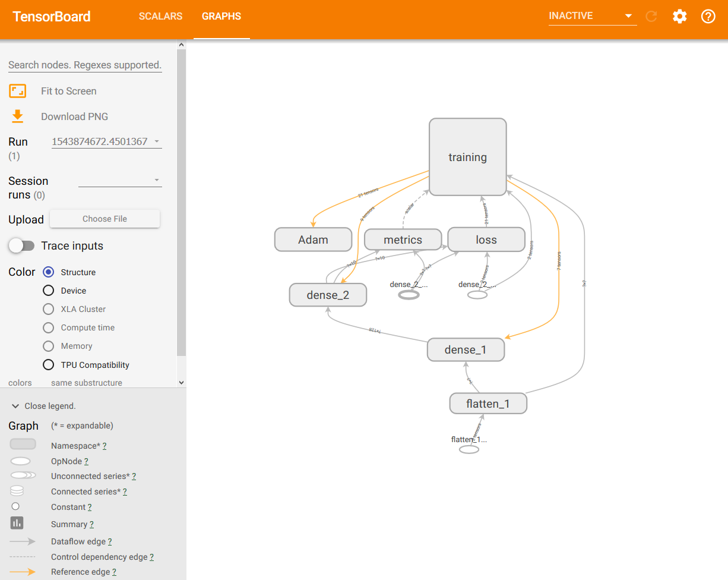The image size is (728, 580).
Task: Click the node search input field
Action: pos(84,65)
